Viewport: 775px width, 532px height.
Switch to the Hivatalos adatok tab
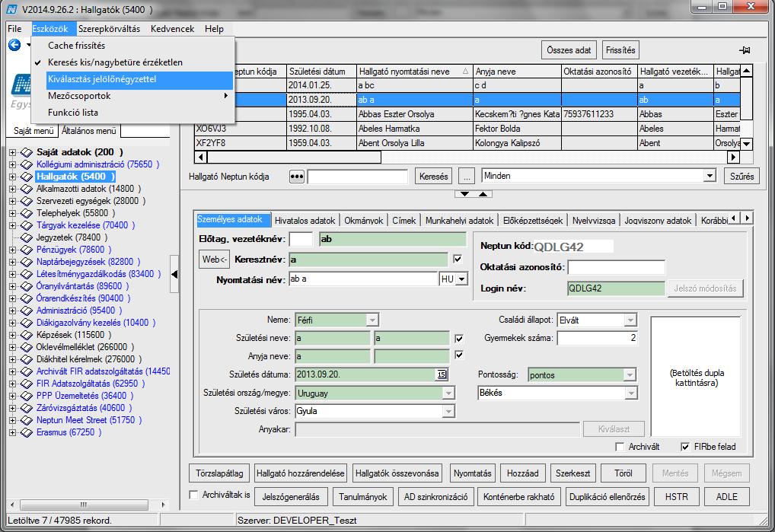coord(305,220)
